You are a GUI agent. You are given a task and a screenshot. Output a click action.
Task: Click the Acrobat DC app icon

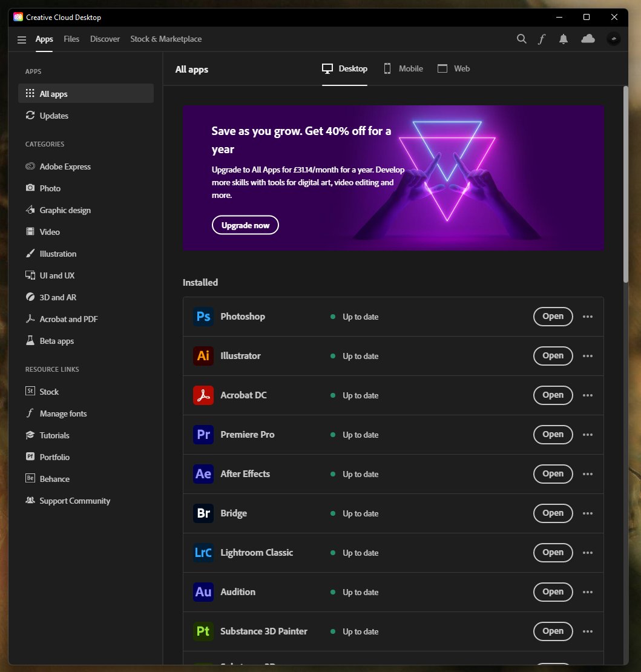pyautogui.click(x=203, y=395)
